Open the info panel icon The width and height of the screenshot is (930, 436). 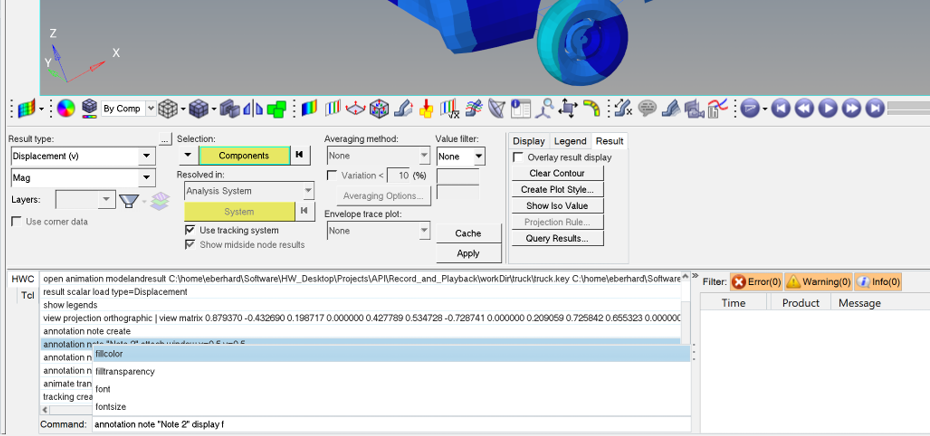pos(520,108)
